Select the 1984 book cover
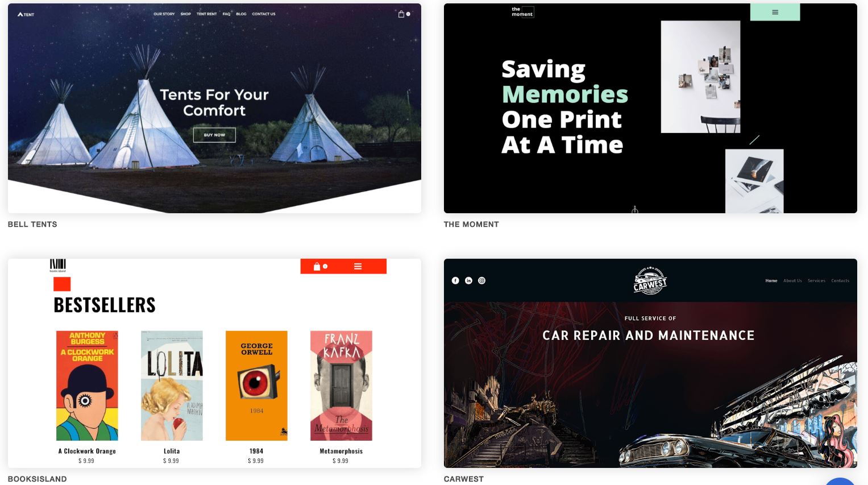The height and width of the screenshot is (485, 868). [x=256, y=385]
